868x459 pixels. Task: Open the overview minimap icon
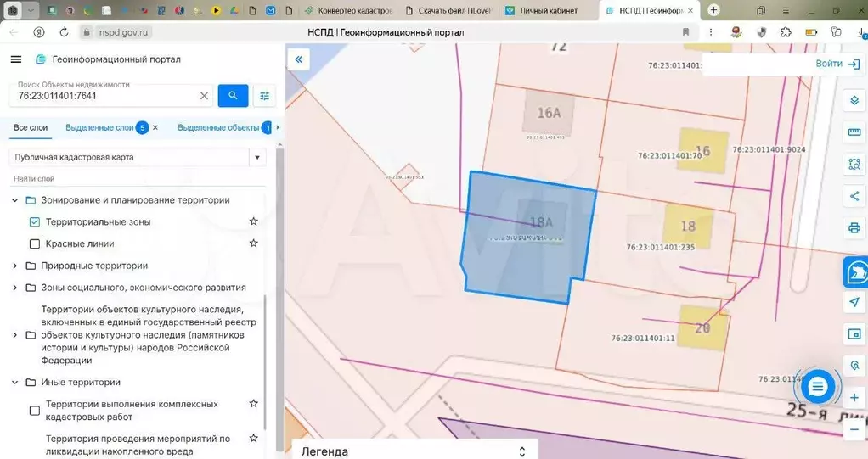(x=854, y=334)
